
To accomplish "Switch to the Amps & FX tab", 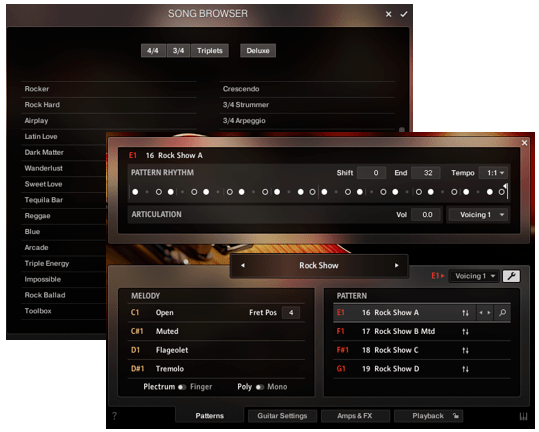I will [355, 416].
